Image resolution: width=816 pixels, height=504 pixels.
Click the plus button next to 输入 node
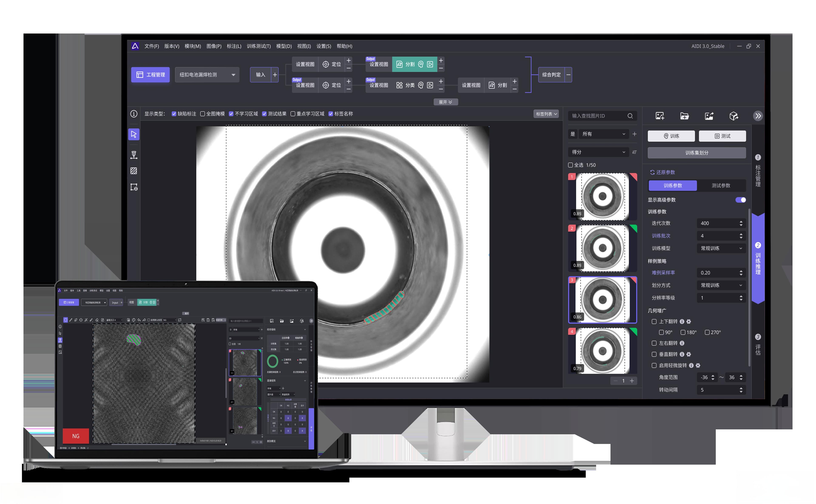click(x=275, y=75)
